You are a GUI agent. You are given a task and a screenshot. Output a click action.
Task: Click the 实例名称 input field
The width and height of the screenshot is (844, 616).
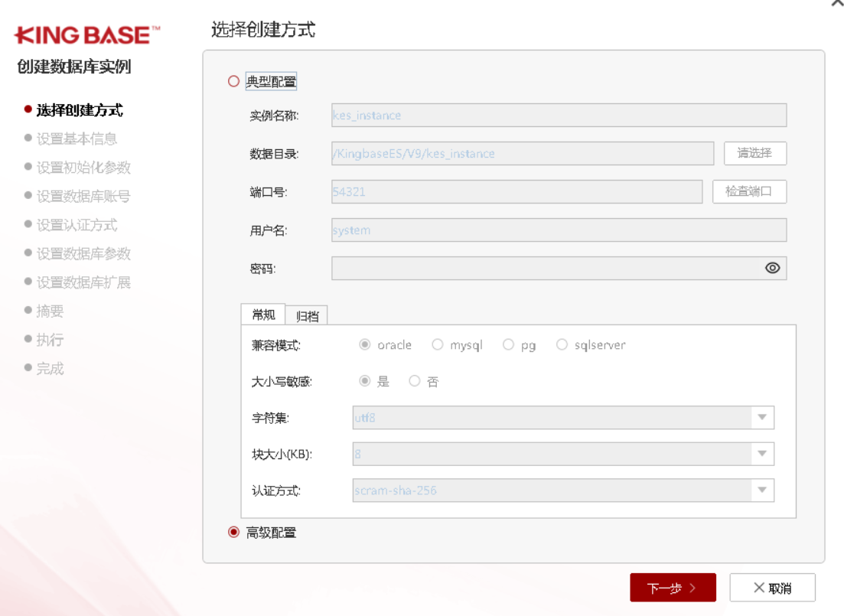point(559,116)
